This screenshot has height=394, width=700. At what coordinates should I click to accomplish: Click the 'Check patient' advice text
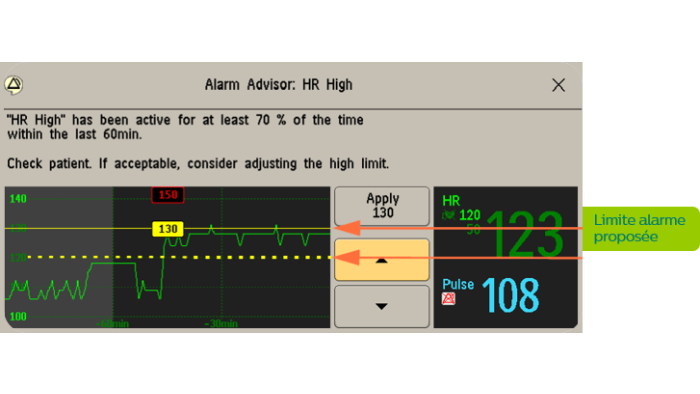pyautogui.click(x=198, y=164)
